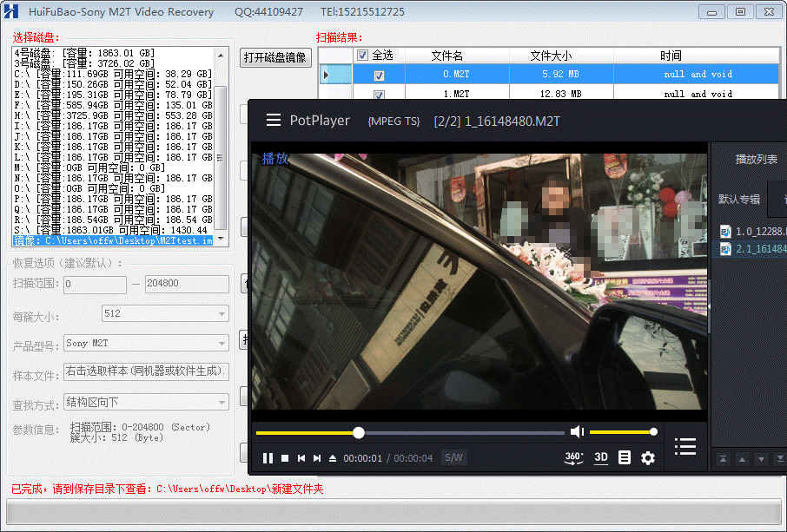Toggle the PotPlayer playlist panel list icon

(685, 446)
